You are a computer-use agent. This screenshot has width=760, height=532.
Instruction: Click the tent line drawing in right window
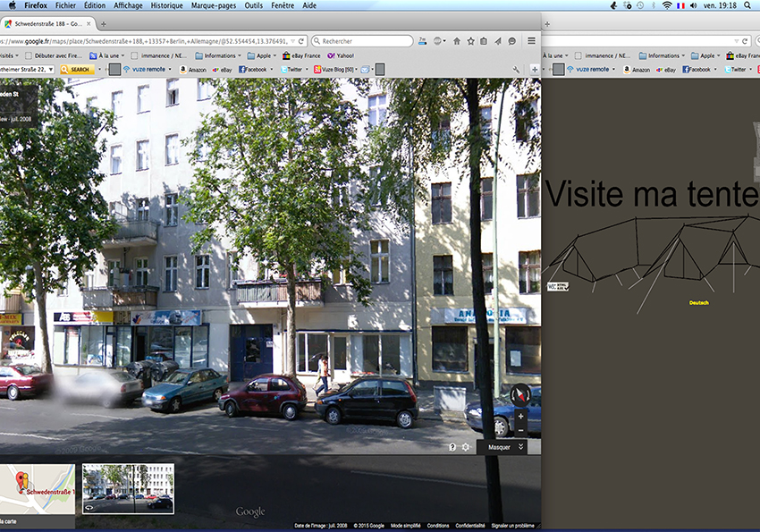click(x=651, y=262)
